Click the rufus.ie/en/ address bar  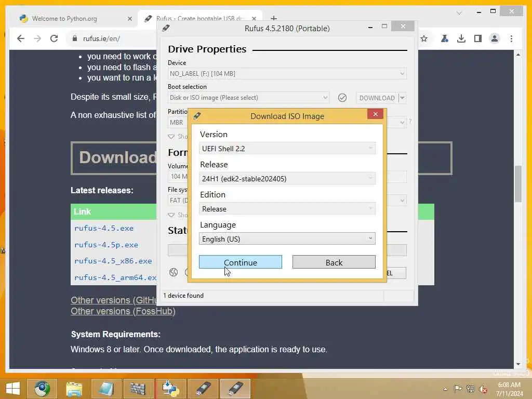(101, 38)
